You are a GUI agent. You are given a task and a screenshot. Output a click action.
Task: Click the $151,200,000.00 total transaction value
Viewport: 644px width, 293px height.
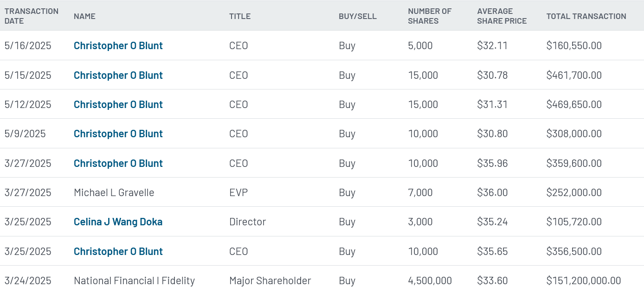[x=583, y=280]
